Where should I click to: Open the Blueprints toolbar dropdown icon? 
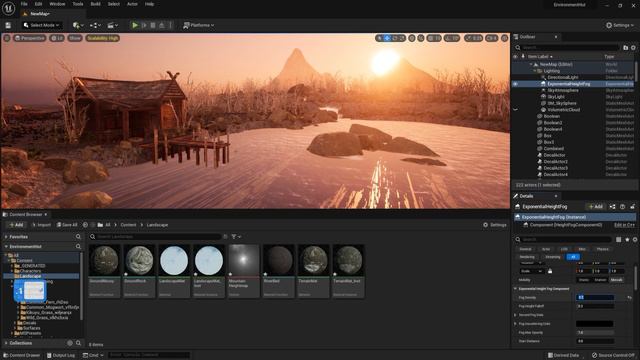[x=95, y=25]
